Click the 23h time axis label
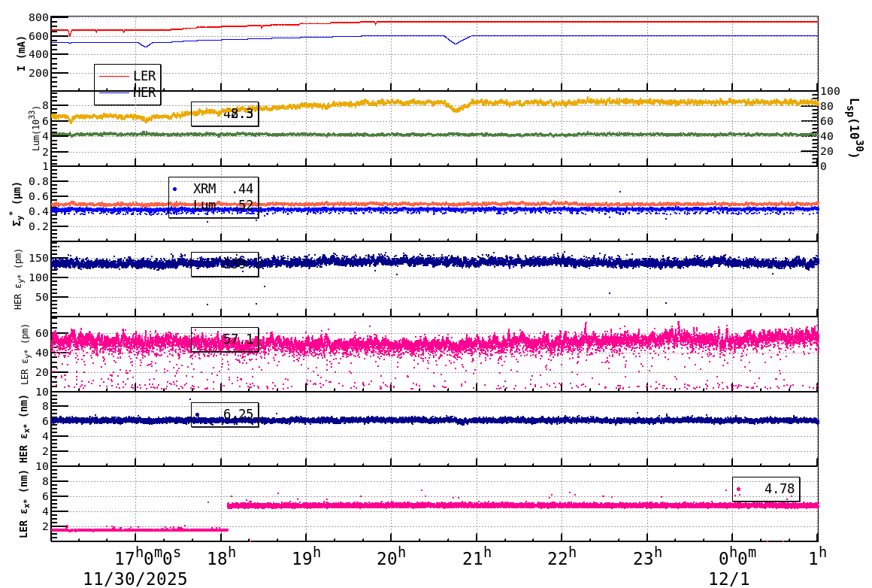This screenshot has height=588, width=872. click(647, 557)
